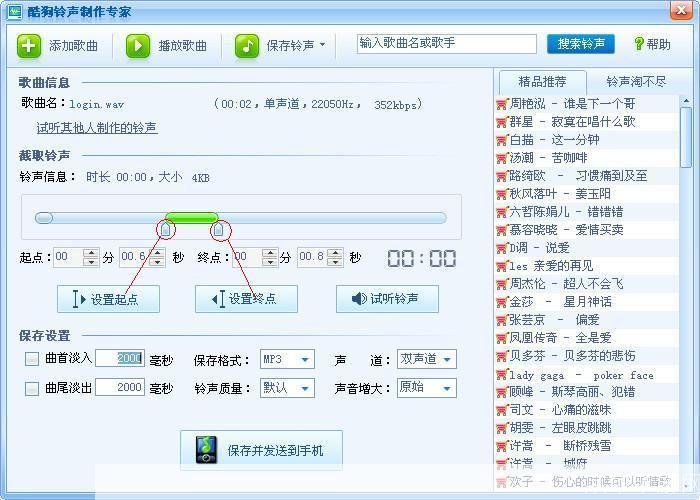700x500 pixels.
Task: Enable the 曲尾淡出 fade-out checkbox
Action: click(x=32, y=388)
